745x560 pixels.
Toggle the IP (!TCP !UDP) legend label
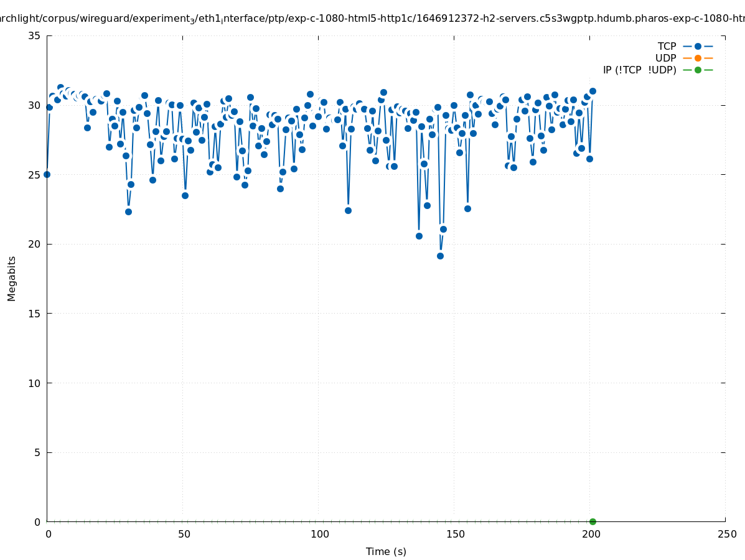click(x=639, y=70)
